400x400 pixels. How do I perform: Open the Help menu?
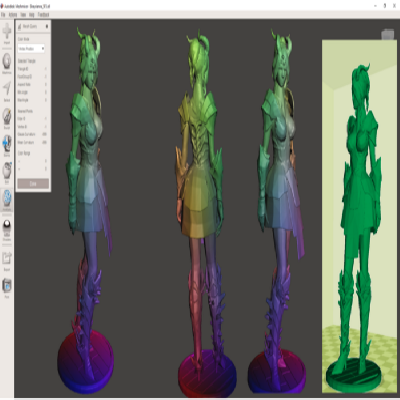coord(32,15)
